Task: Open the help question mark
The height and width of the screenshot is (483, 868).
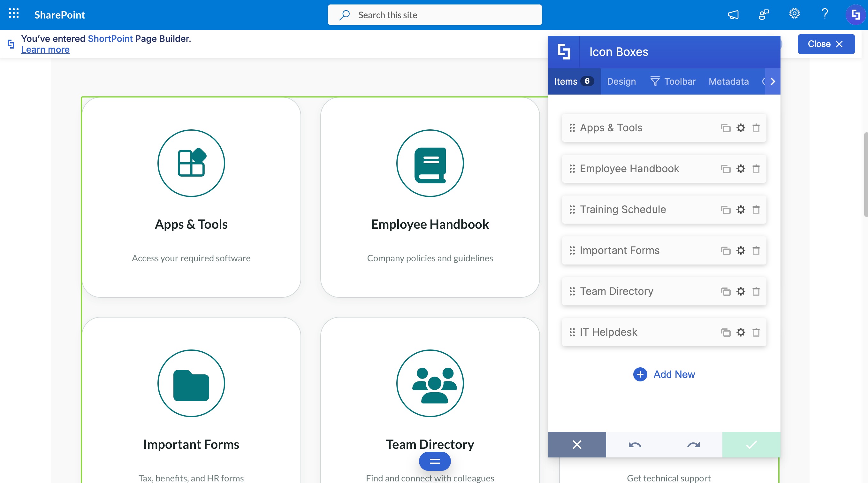Action: point(825,14)
